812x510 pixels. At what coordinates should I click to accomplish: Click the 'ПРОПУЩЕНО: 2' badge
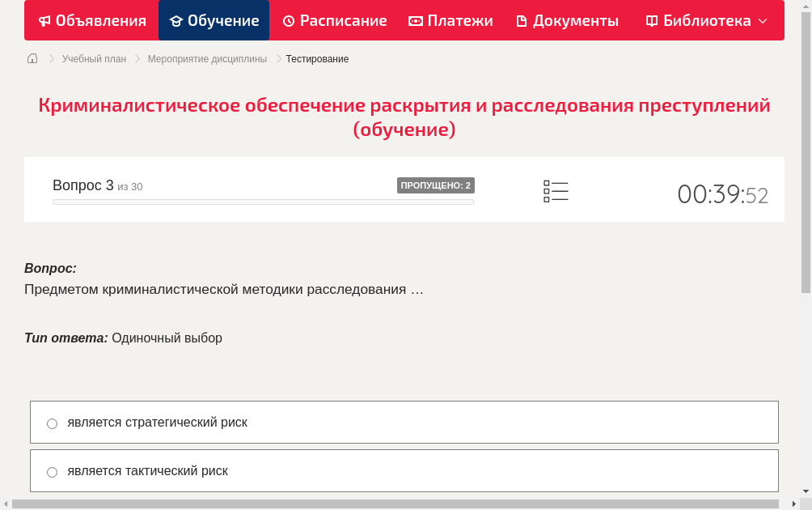click(437, 185)
